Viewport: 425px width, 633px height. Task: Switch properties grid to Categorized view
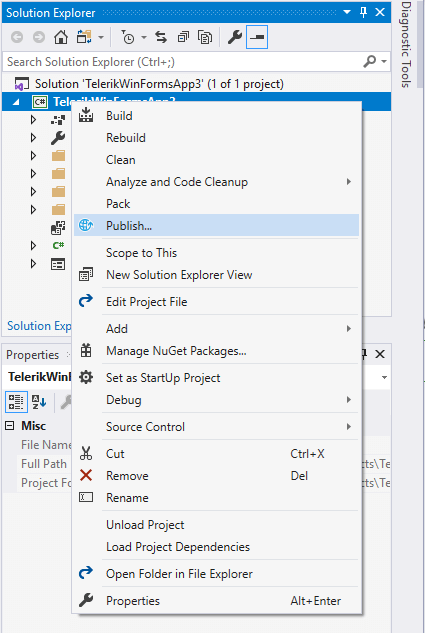click(16, 402)
